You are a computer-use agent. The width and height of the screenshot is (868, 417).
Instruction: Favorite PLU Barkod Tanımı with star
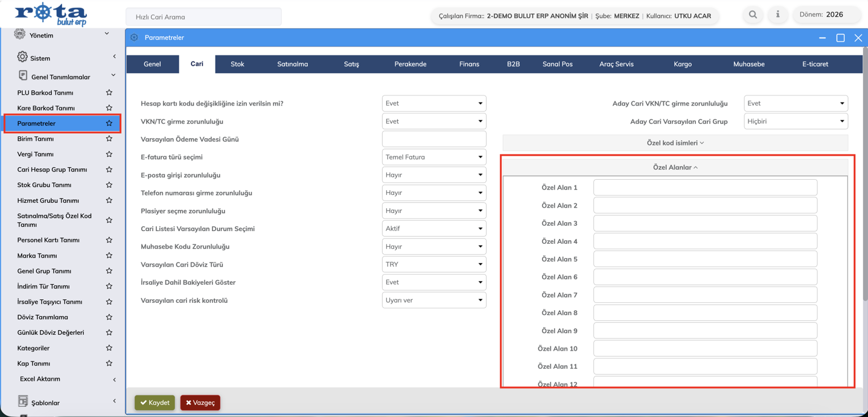(109, 92)
